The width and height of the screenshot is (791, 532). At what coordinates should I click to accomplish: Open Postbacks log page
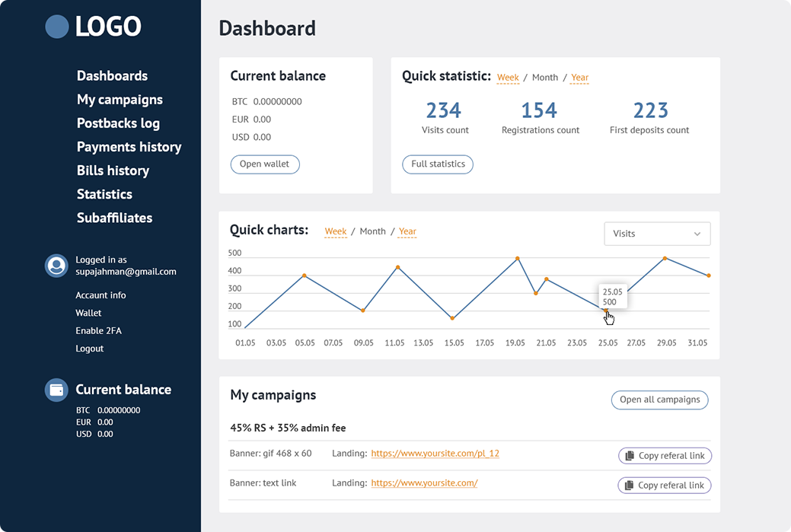click(118, 123)
